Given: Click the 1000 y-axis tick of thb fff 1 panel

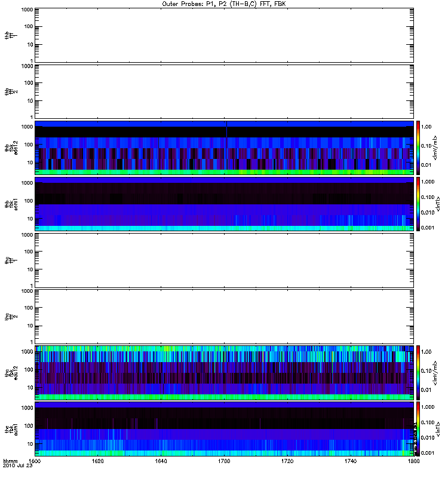Looking at the screenshot, I should 27,10.
